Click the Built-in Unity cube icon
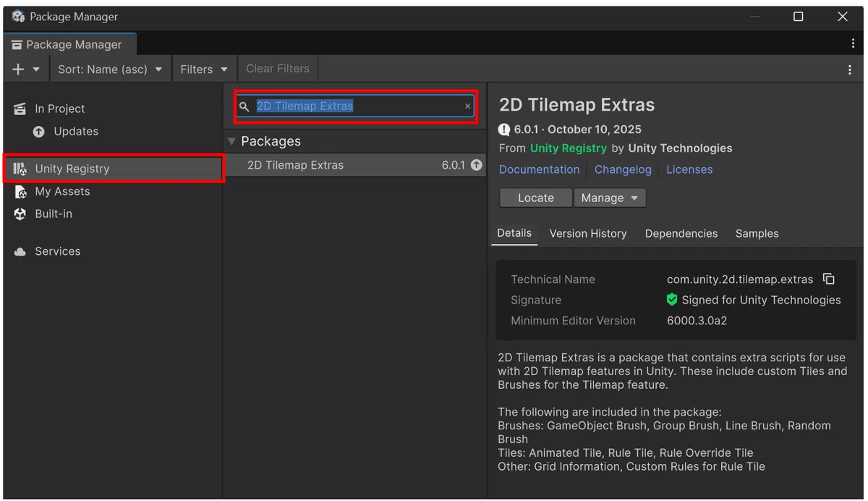Viewport: 868px width, 501px height. tap(20, 214)
